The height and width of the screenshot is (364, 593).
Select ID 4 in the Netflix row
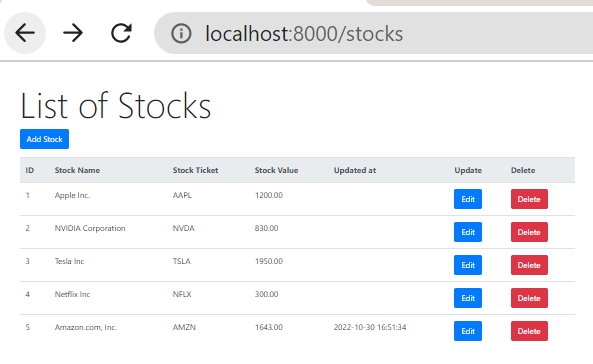pyautogui.click(x=27, y=294)
